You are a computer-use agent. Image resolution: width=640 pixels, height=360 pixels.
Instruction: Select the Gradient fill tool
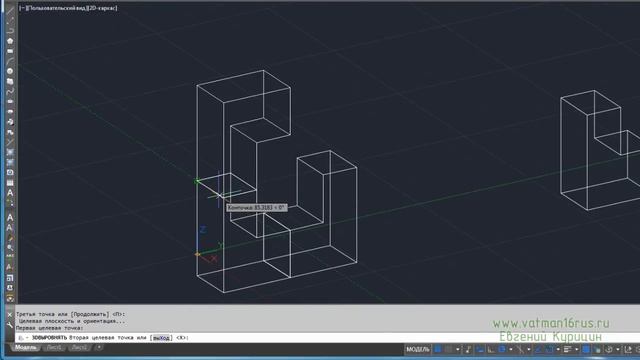tap(10, 162)
